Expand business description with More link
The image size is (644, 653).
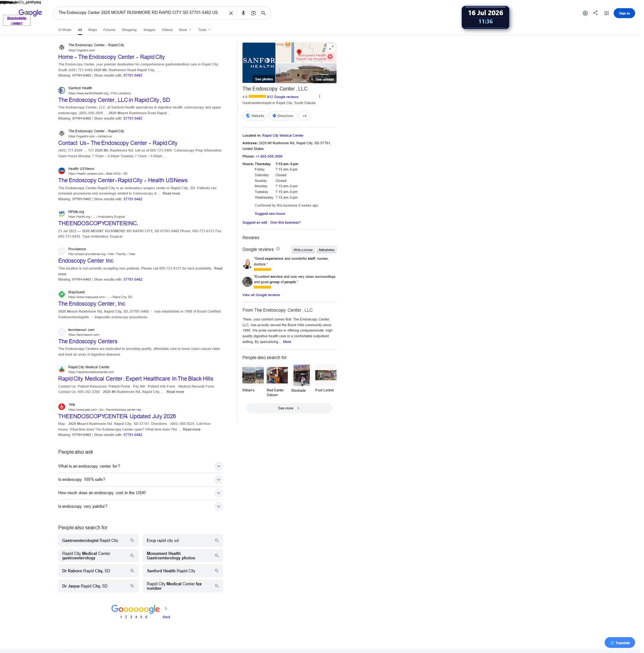287,342
